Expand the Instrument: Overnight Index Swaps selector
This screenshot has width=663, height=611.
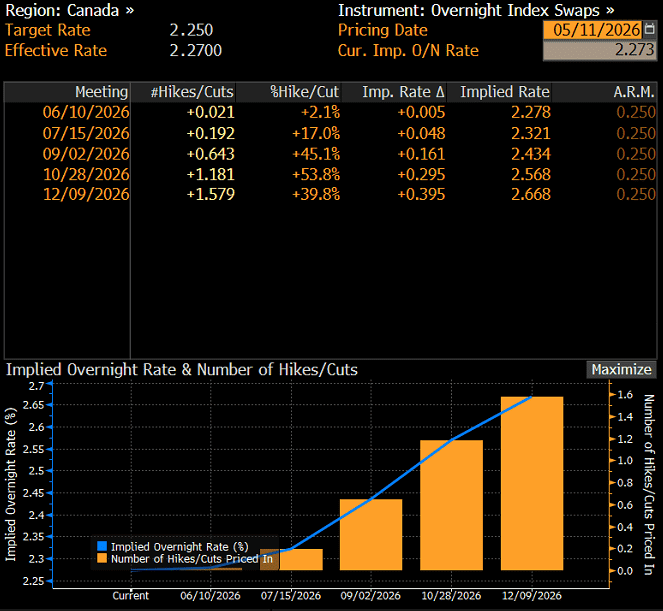click(x=476, y=11)
